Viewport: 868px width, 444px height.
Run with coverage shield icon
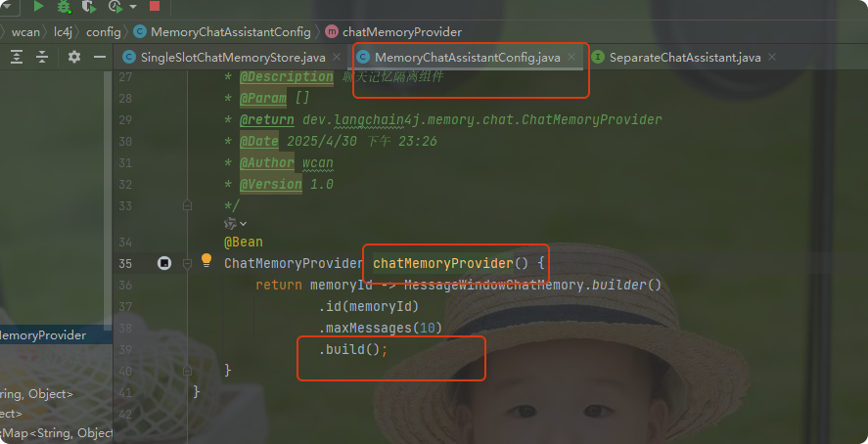88,6
